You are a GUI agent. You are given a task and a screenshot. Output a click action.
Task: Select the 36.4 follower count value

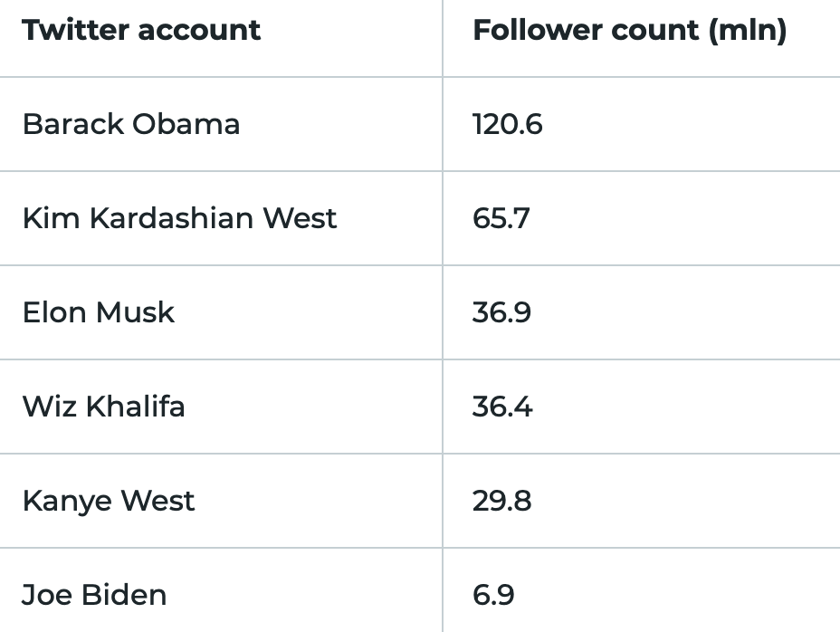pos(502,407)
